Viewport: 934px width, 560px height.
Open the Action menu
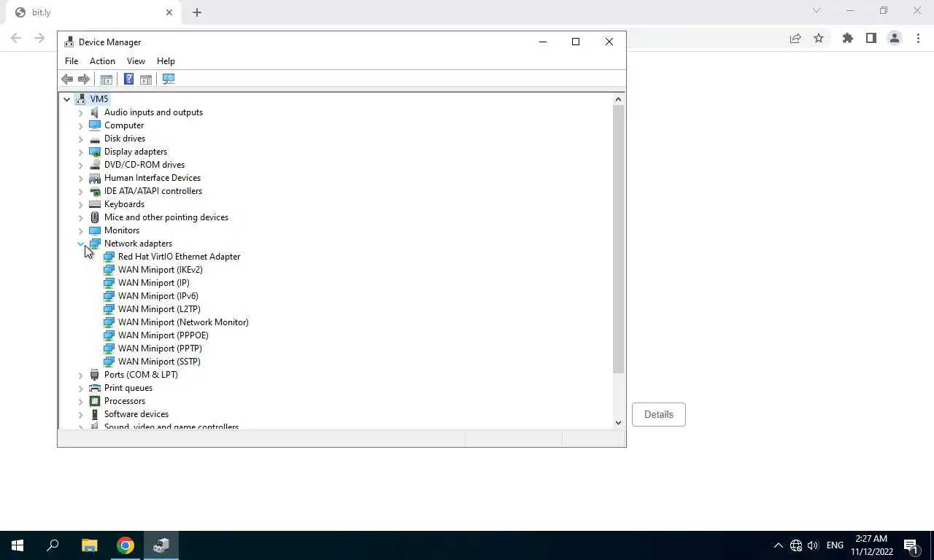[102, 61]
